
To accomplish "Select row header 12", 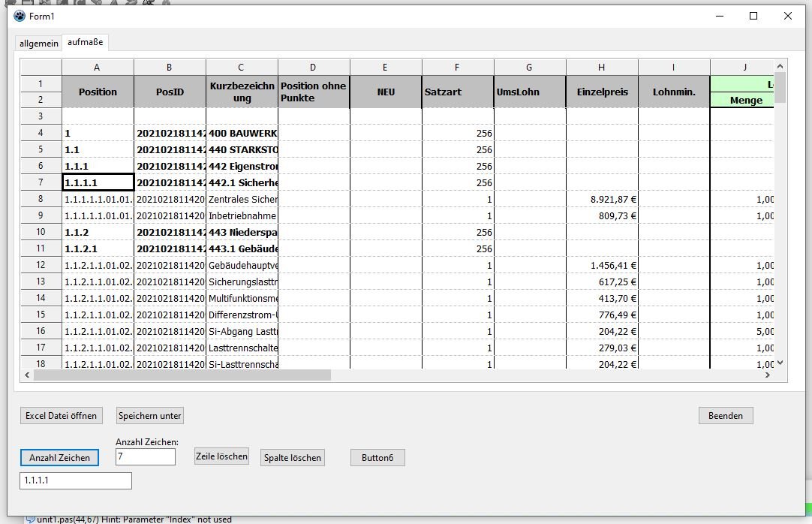I will 41,264.
